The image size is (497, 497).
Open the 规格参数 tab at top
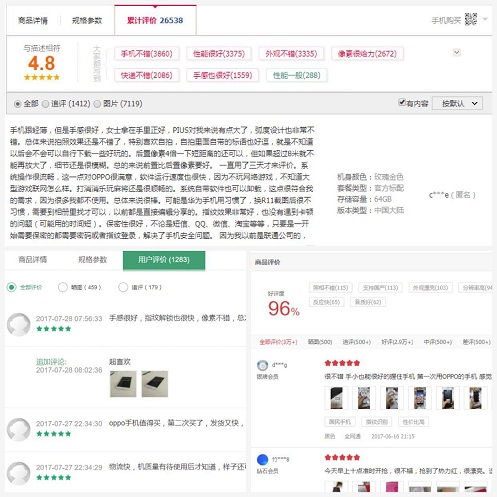coord(87,20)
